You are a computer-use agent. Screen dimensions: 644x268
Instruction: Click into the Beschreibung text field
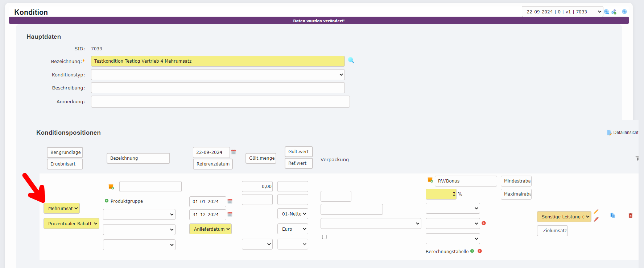click(x=218, y=88)
